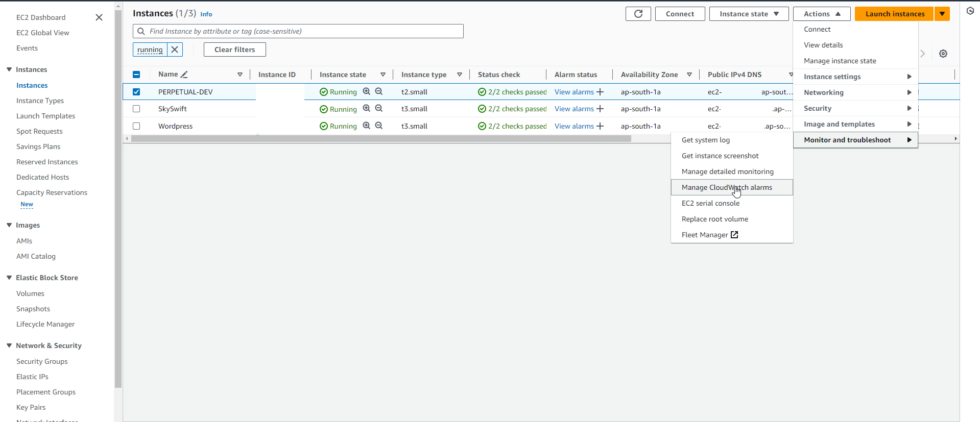Screen dimensions: 980x422
Task: Focus the Find Instance search field
Action: [298, 31]
